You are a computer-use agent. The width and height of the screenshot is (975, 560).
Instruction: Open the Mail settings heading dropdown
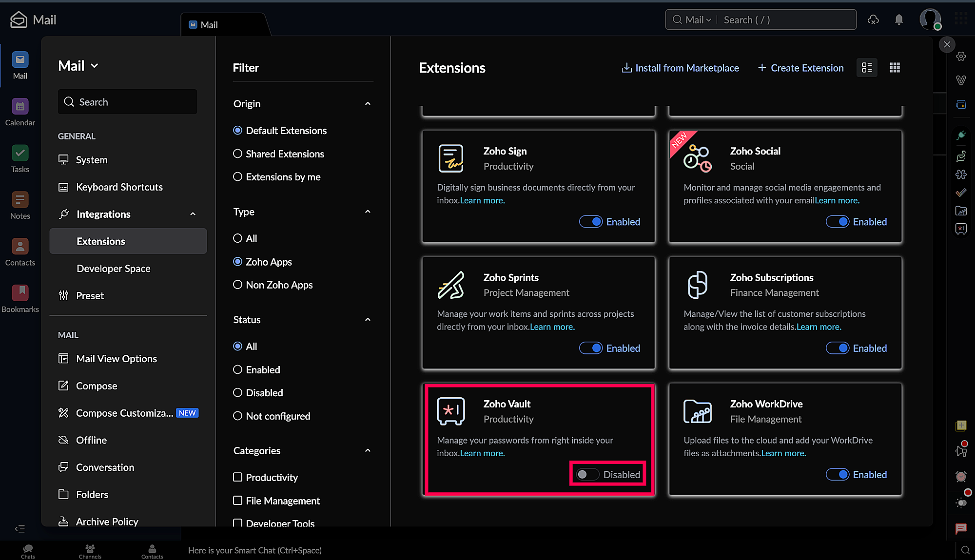[78, 66]
